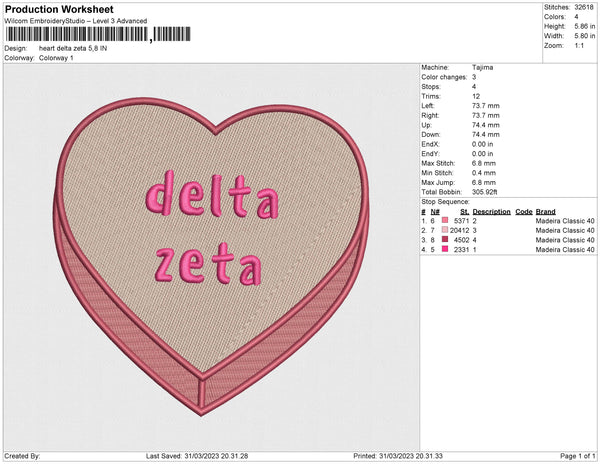Click the 'Code' column header
This screenshot has height=464, width=600.
pos(524,212)
